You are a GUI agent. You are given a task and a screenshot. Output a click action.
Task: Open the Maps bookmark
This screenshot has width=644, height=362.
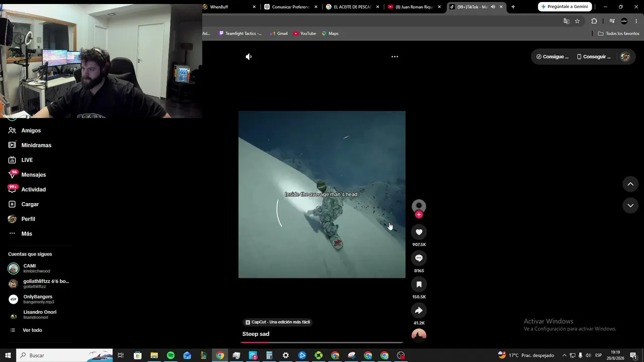tap(330, 34)
